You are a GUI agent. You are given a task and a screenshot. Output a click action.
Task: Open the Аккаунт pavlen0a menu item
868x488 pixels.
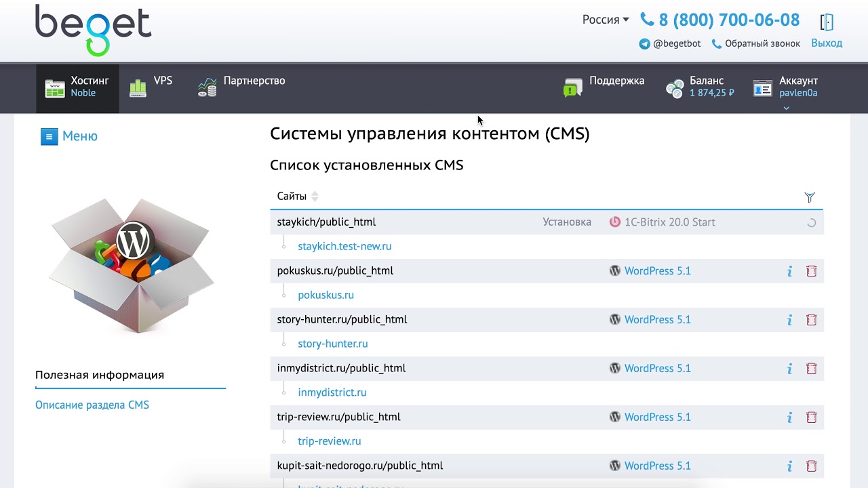786,88
